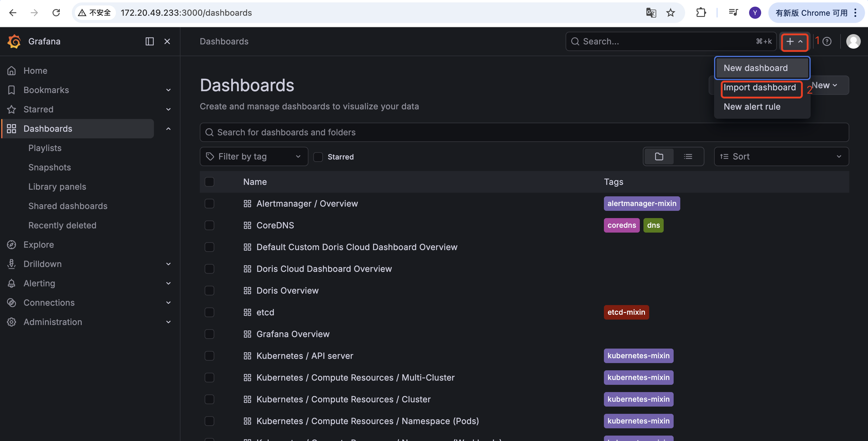The image size is (868, 441).
Task: Collapse the Dashboards section chevron
Action: pos(168,128)
